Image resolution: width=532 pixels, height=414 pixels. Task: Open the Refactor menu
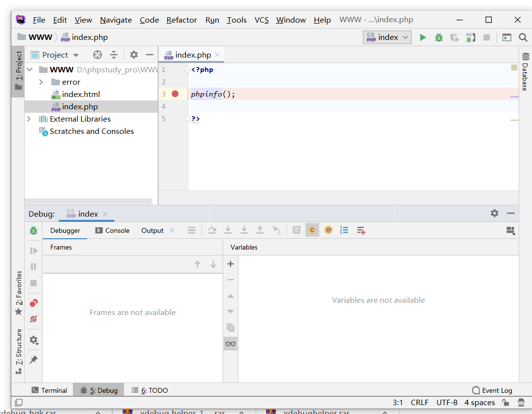pyautogui.click(x=181, y=20)
